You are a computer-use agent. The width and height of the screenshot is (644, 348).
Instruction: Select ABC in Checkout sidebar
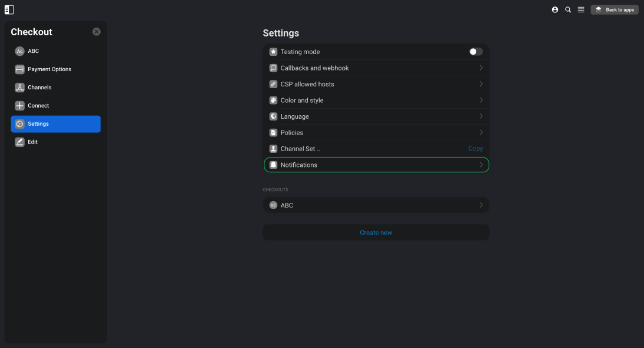pyautogui.click(x=55, y=51)
